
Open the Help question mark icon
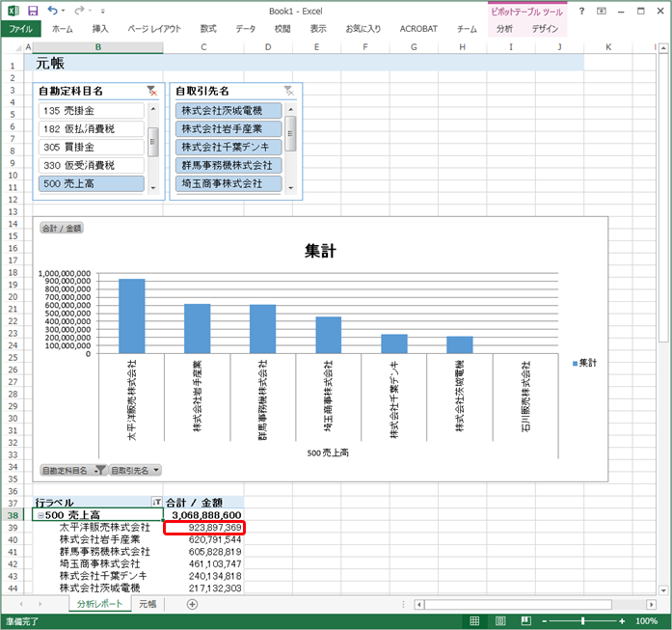tap(581, 12)
